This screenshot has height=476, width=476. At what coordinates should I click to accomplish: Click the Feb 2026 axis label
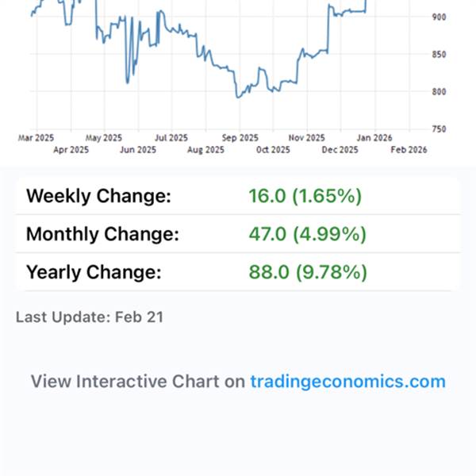[x=408, y=149]
